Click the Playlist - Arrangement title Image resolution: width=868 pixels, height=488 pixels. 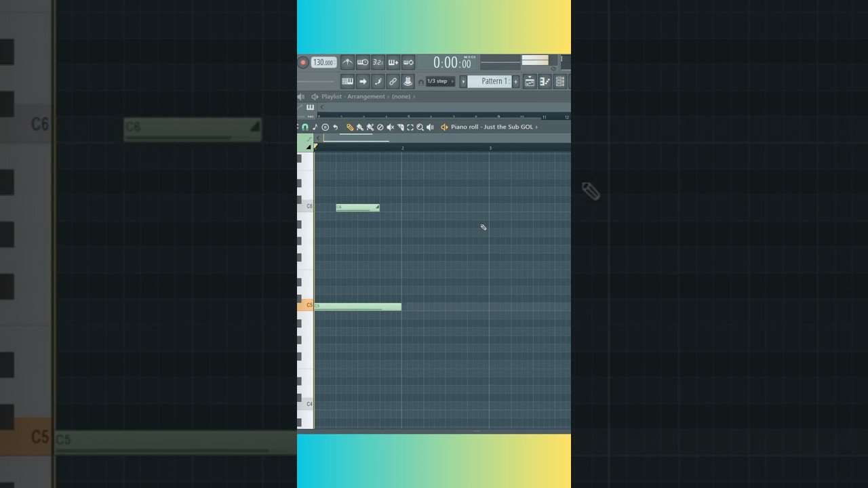pos(353,97)
